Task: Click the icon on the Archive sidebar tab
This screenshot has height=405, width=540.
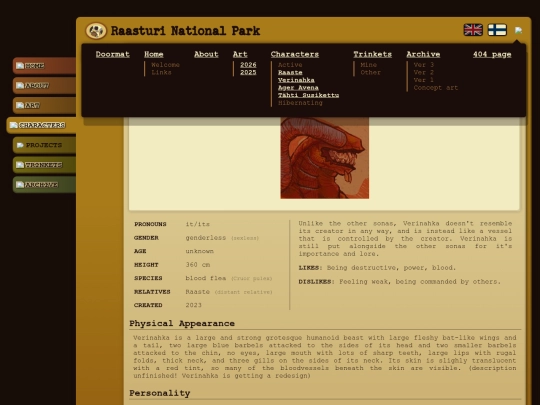Action: coord(20,185)
